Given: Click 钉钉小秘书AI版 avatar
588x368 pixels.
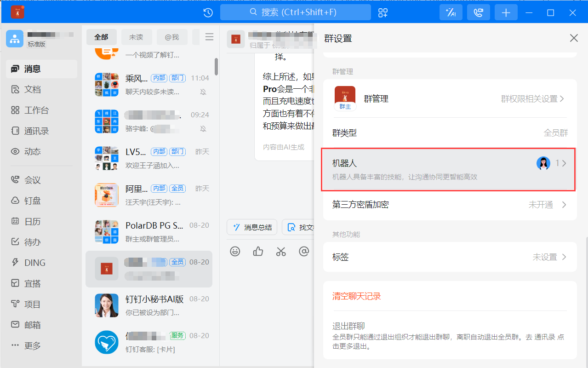Looking at the screenshot, I should click(107, 305).
